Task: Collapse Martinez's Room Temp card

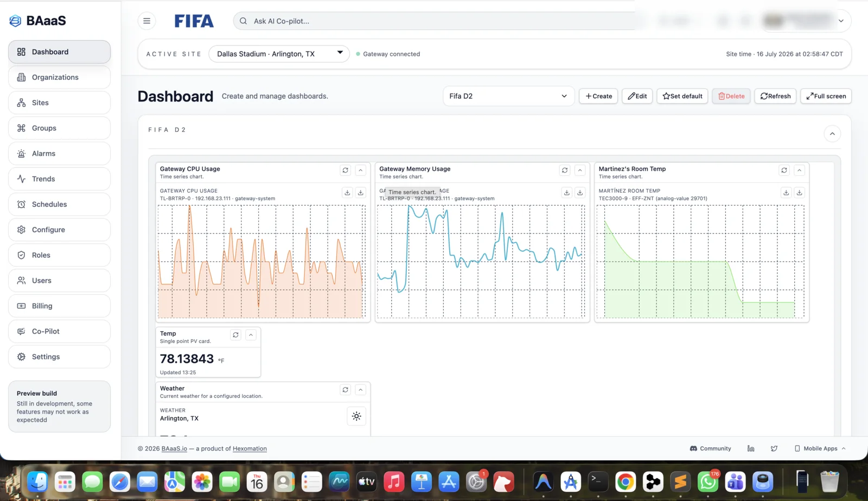Action: pyautogui.click(x=799, y=170)
